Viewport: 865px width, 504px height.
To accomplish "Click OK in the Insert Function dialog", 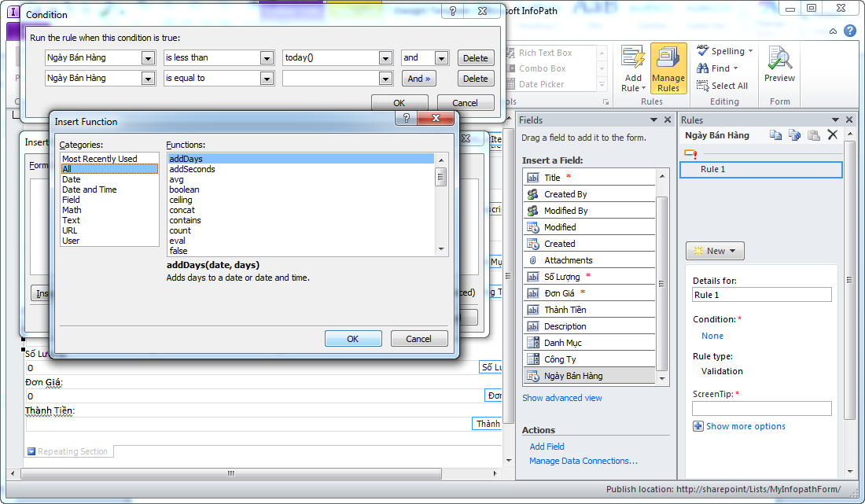I will pos(353,338).
